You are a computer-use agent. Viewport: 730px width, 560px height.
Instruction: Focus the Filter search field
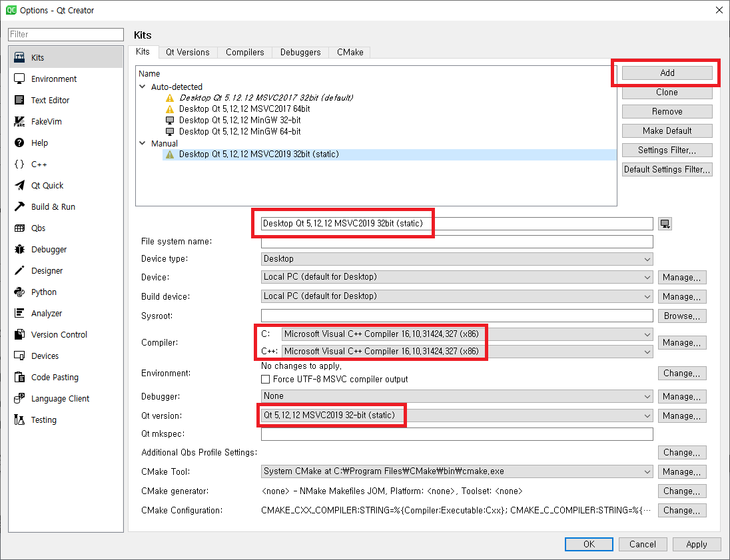pos(66,35)
